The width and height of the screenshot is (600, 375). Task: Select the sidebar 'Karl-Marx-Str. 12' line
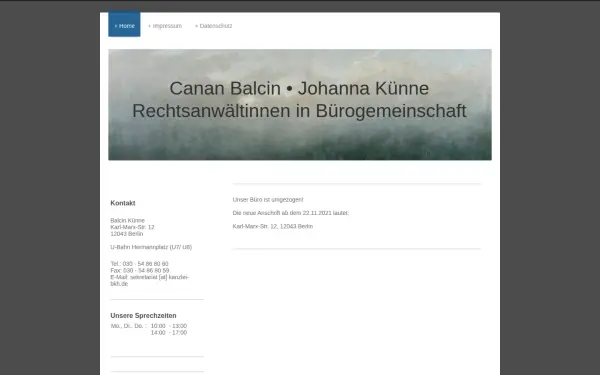point(132,227)
